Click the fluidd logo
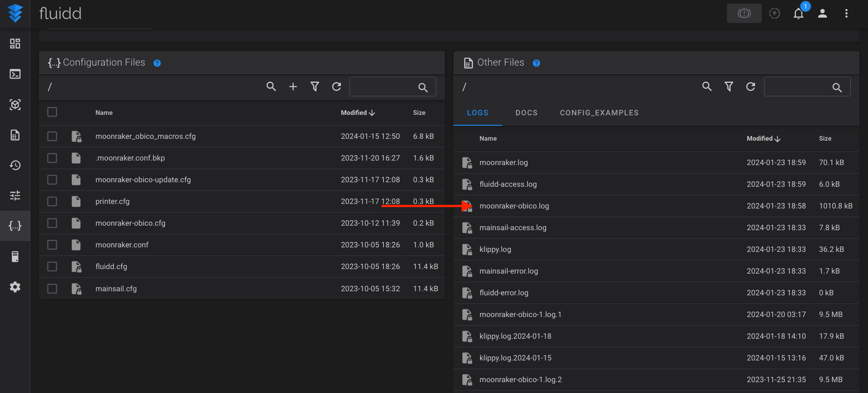The width and height of the screenshot is (868, 393). click(15, 13)
